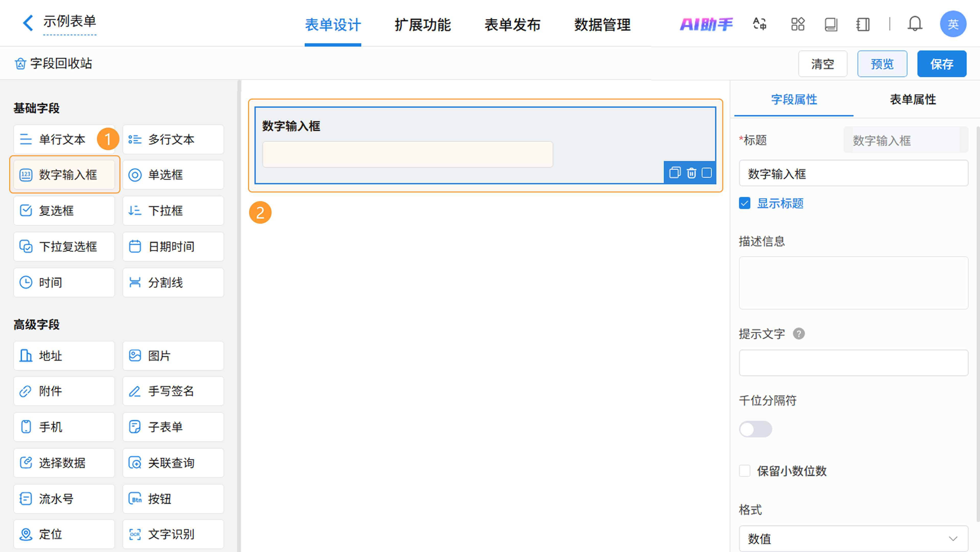Switch to the 表单属性 tab
This screenshot has height=552, width=980.
(x=912, y=100)
